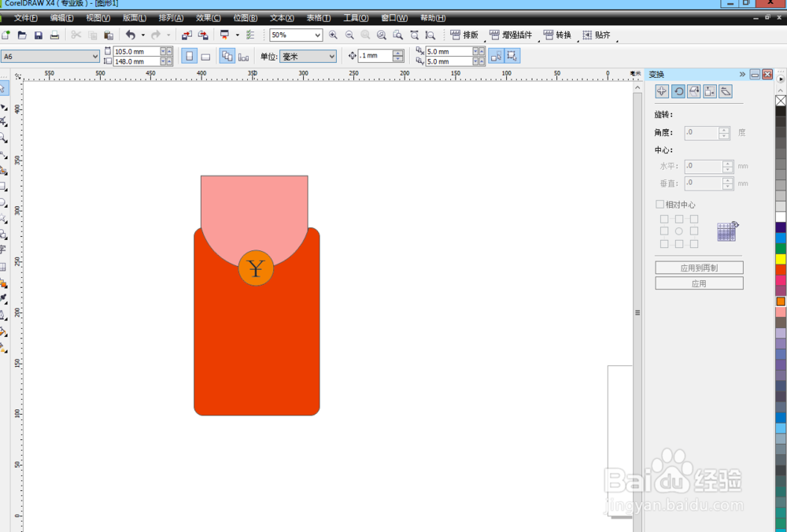
Task: Click the Import icon
Action: point(187,35)
